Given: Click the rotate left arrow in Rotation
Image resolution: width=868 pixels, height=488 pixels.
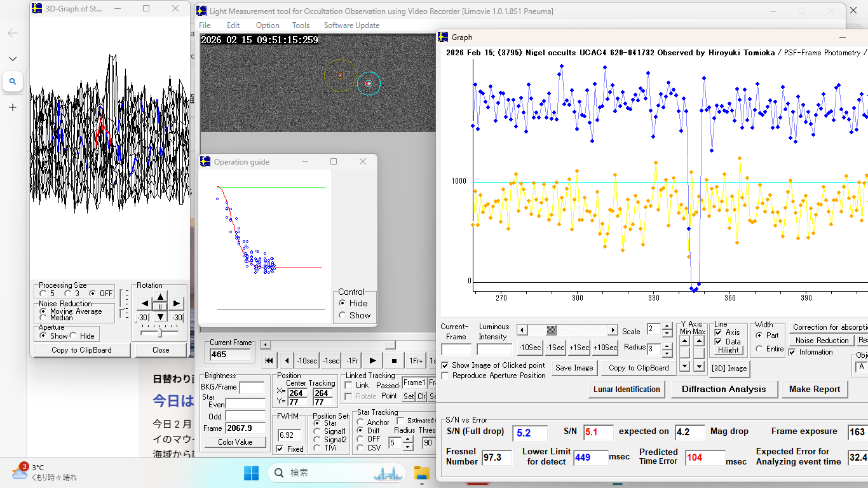Looking at the screenshot, I should [145, 304].
